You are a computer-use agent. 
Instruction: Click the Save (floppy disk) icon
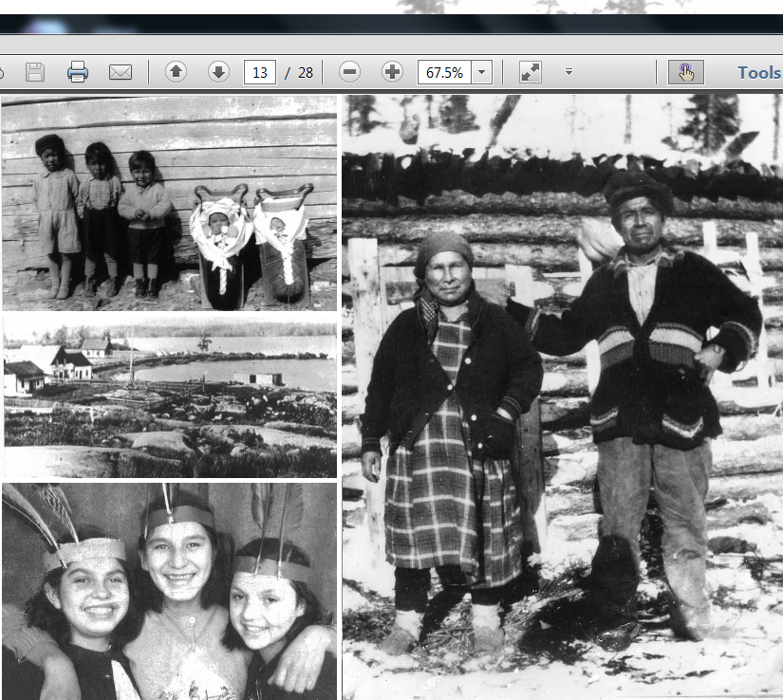click(34, 72)
